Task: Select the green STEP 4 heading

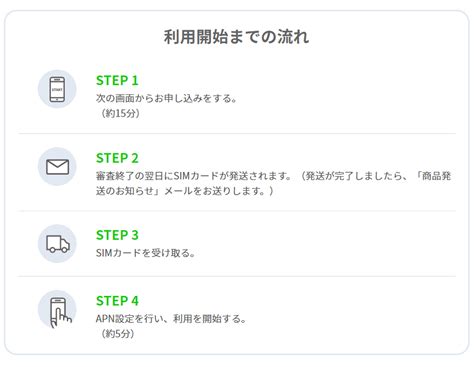Action: click(117, 301)
